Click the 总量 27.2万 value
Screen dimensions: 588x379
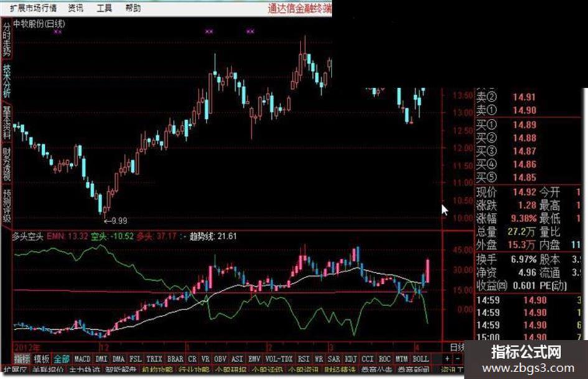click(521, 232)
